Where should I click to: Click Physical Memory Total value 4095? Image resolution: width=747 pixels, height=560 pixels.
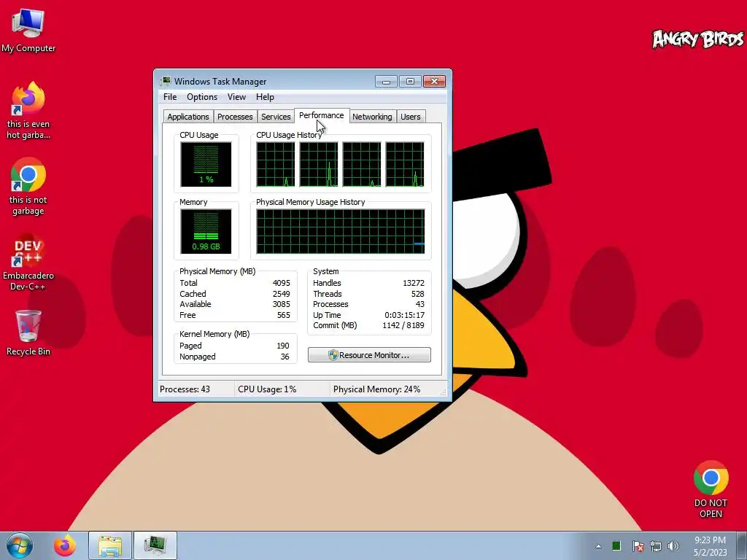281,283
